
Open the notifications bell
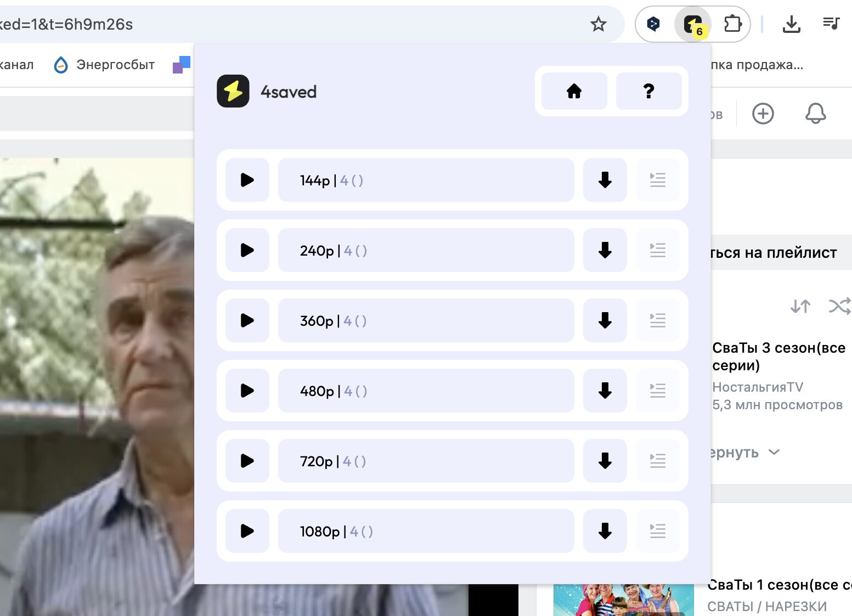(815, 114)
